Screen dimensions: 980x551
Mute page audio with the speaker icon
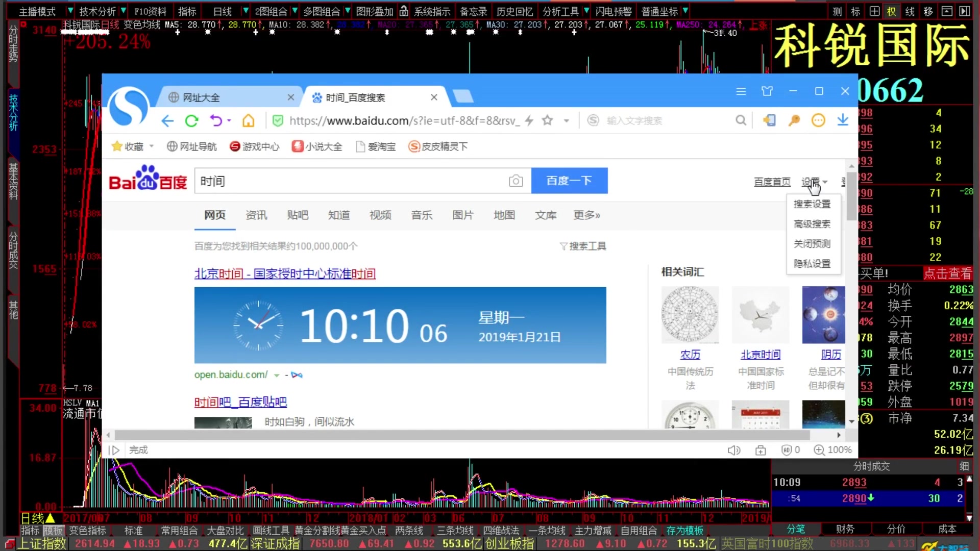coord(734,450)
